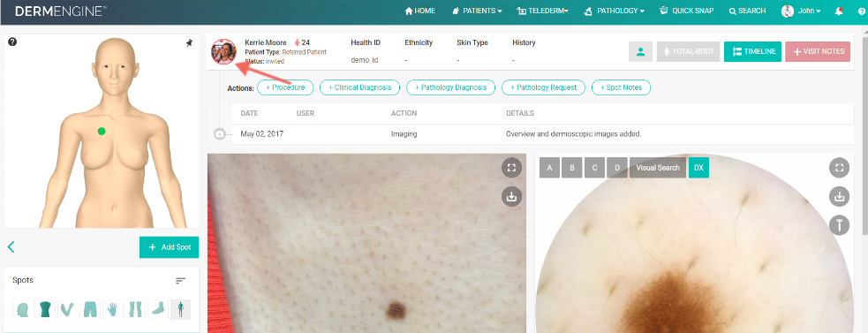Download the overview image
Screen dimensions: 868x333
tap(511, 197)
